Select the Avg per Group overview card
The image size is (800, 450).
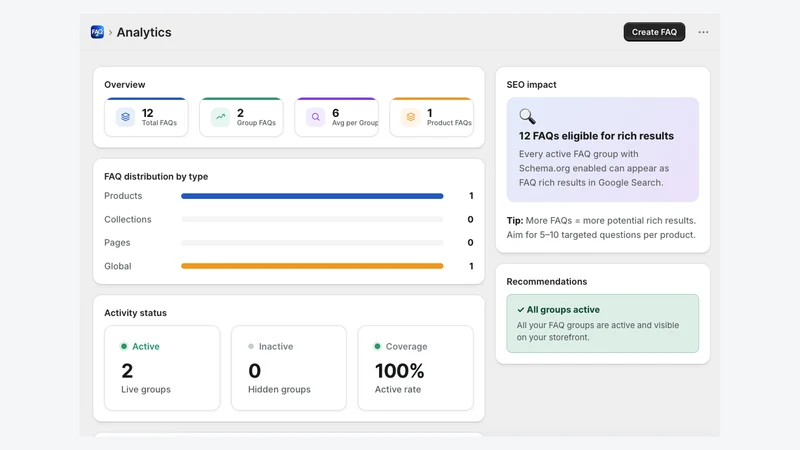pos(337,117)
